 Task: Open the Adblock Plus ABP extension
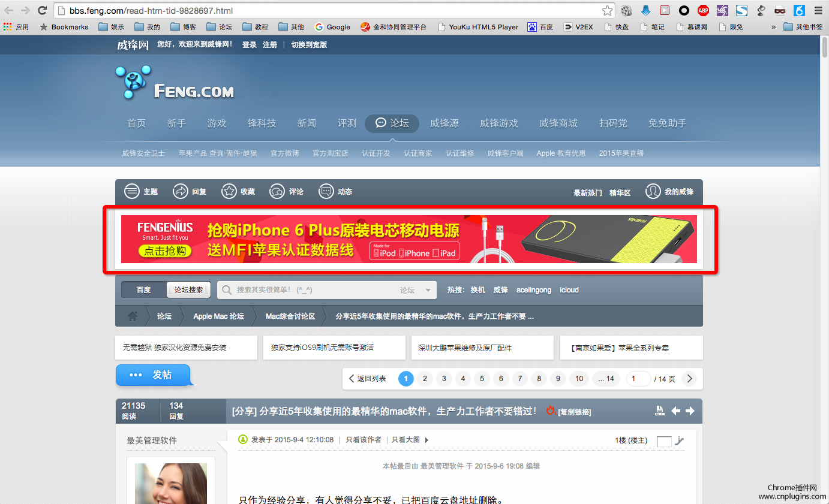[x=703, y=10]
